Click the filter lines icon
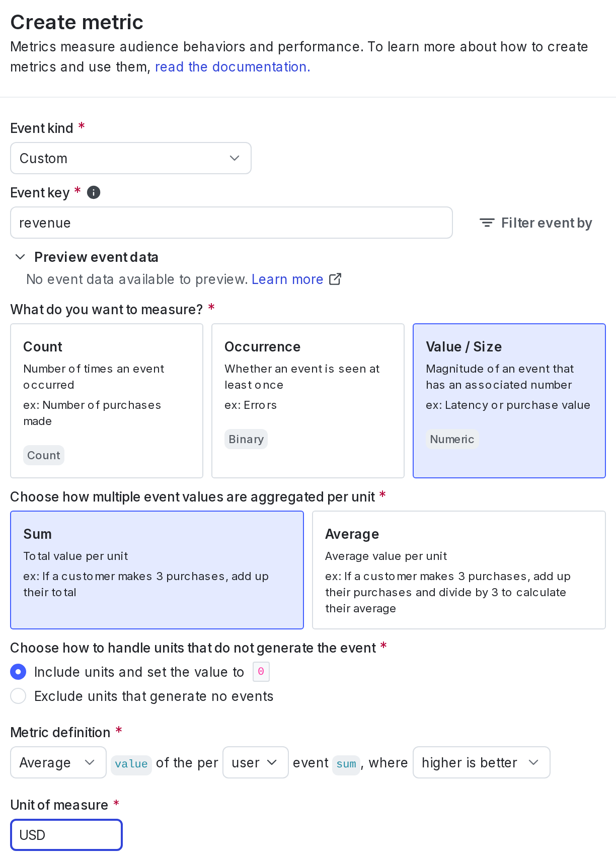 487,223
